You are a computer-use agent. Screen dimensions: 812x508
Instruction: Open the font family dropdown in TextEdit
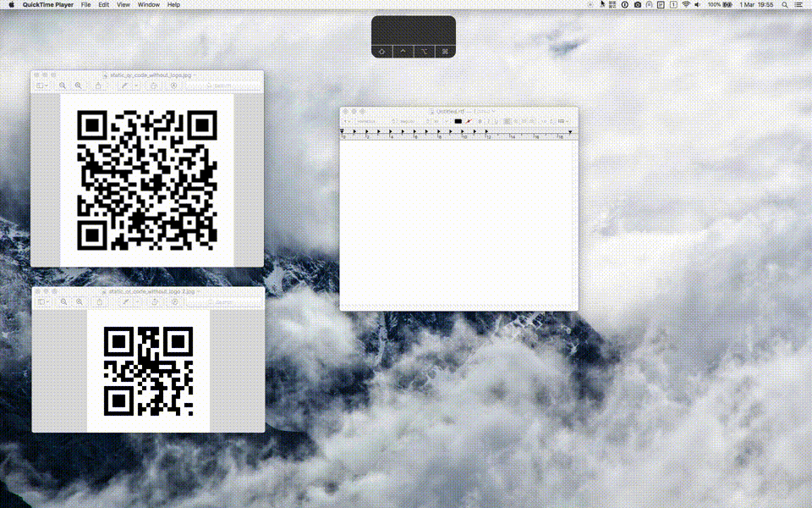click(x=376, y=121)
